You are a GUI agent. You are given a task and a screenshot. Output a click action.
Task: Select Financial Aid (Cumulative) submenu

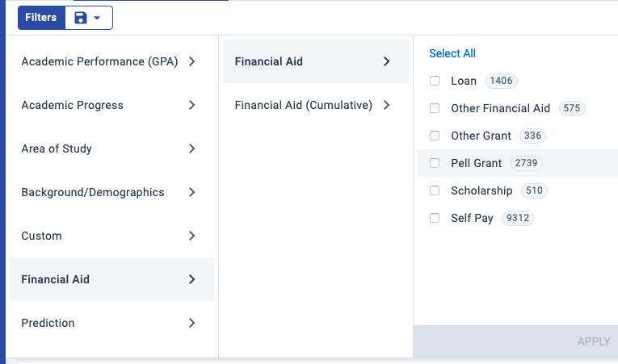coord(303,105)
